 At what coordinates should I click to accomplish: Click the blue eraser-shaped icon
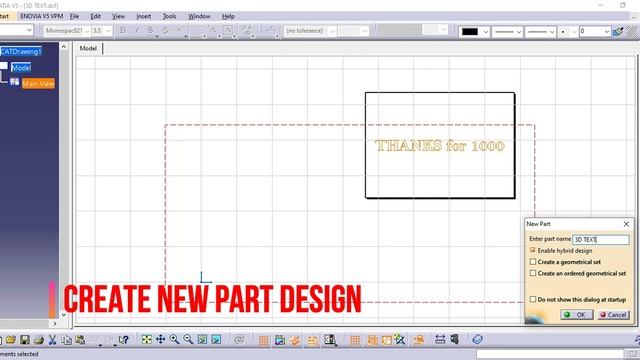478,339
